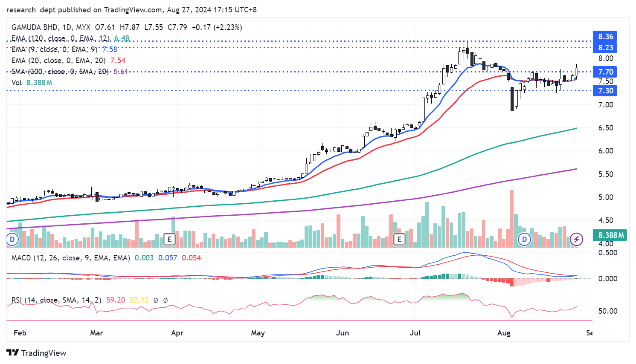This screenshot has height=364, width=636.
Task: Click the Vol indicator legend
Action: coord(17,83)
